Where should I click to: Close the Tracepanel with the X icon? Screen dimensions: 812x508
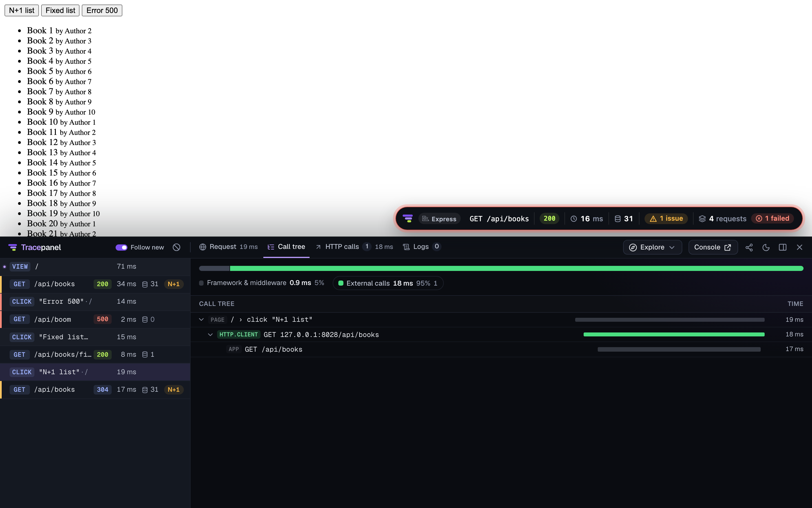(799, 247)
